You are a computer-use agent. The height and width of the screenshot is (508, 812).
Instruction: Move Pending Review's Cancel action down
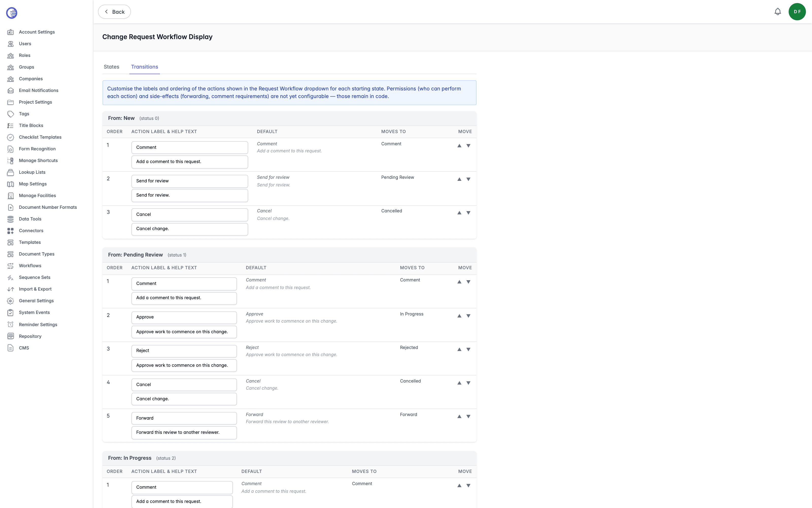coord(468,383)
